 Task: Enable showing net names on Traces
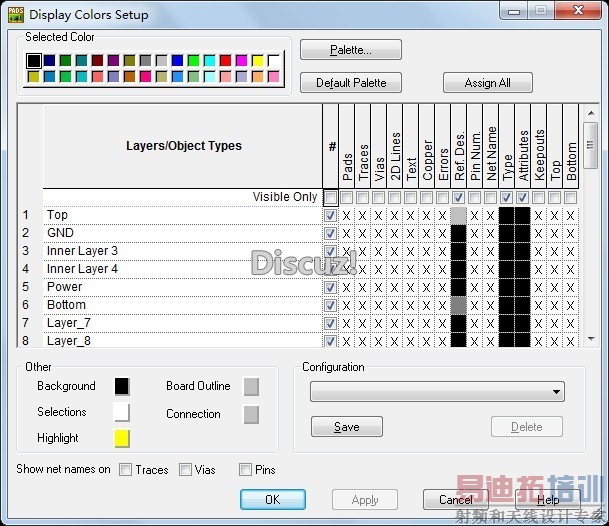pos(125,470)
